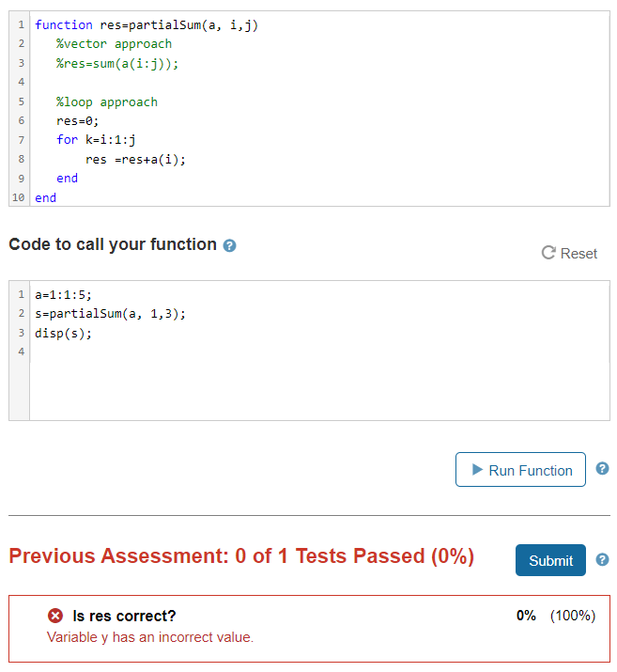The height and width of the screenshot is (672, 617).
Task: Reset the calling code
Action: pyautogui.click(x=569, y=253)
